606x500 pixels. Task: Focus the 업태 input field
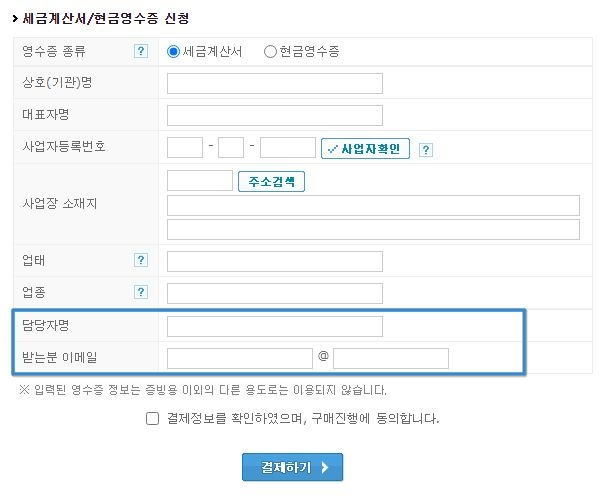point(275,262)
